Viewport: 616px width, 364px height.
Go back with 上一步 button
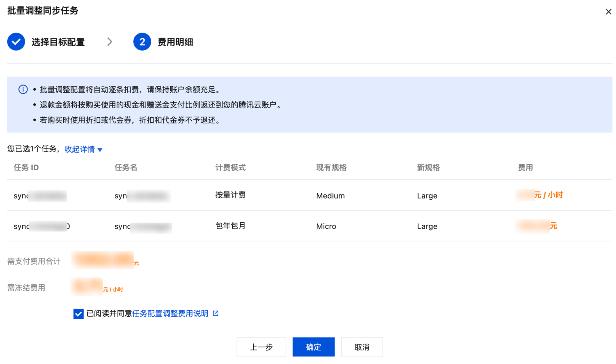coord(261,347)
